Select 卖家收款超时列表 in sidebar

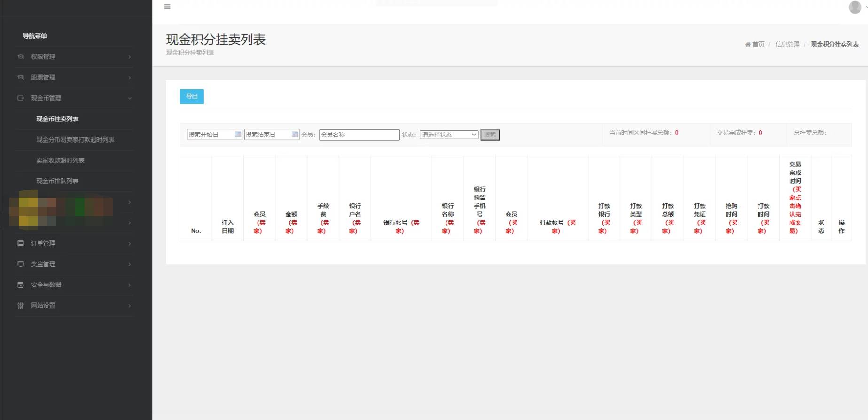click(60, 160)
